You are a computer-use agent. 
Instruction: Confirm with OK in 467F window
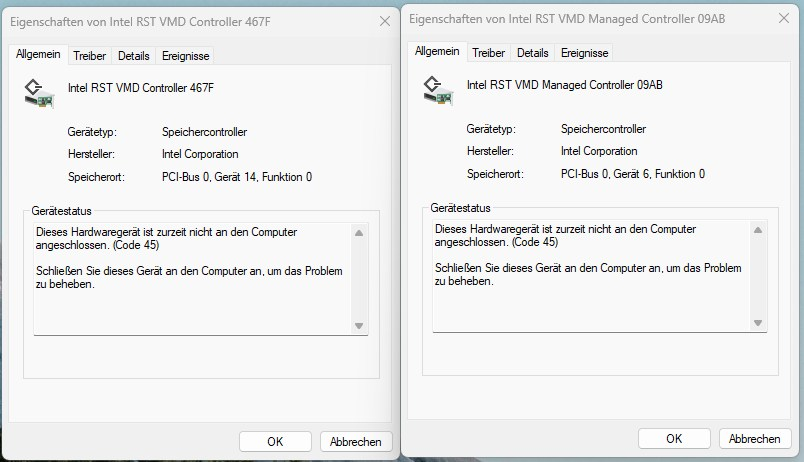[x=275, y=441]
